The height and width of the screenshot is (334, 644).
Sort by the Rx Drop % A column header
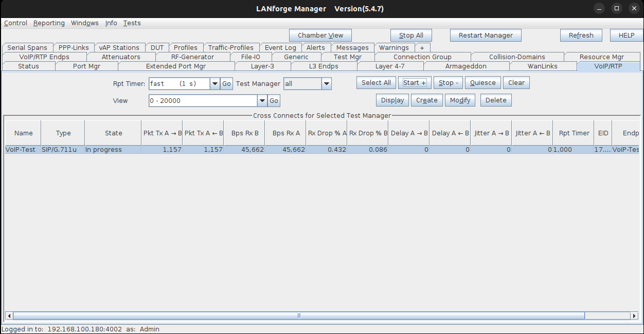[327, 133]
